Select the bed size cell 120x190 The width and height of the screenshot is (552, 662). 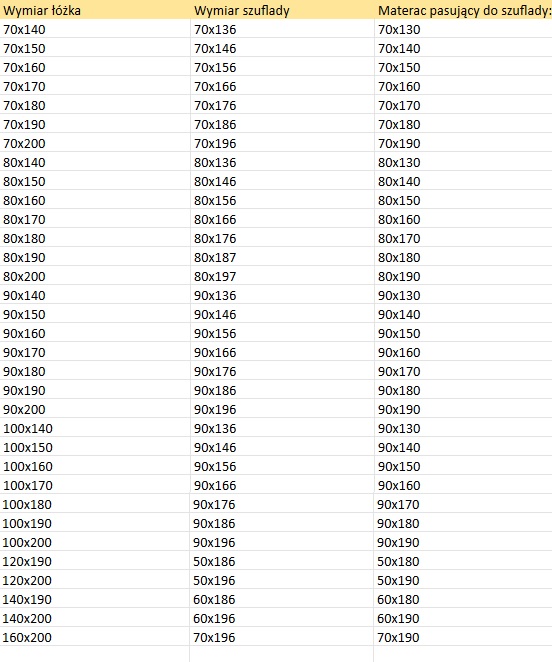(x=95, y=561)
